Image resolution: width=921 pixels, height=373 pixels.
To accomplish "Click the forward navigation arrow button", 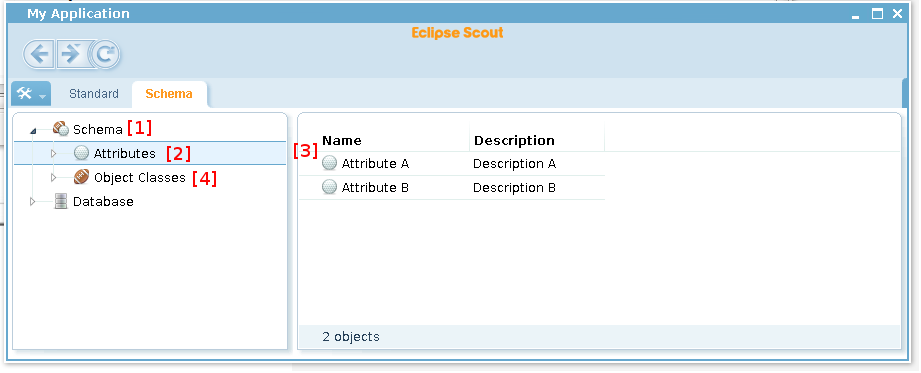I will [71, 55].
